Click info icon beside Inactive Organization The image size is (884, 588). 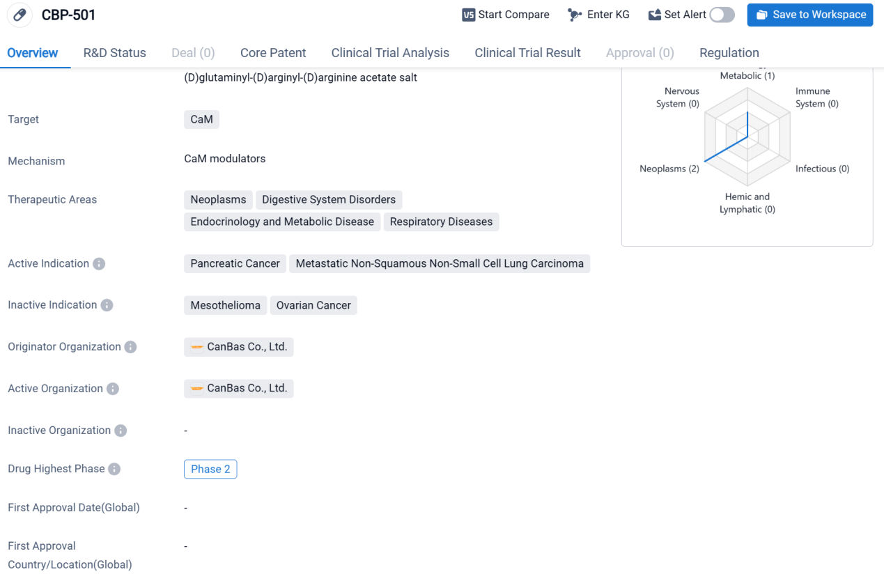[x=121, y=431]
